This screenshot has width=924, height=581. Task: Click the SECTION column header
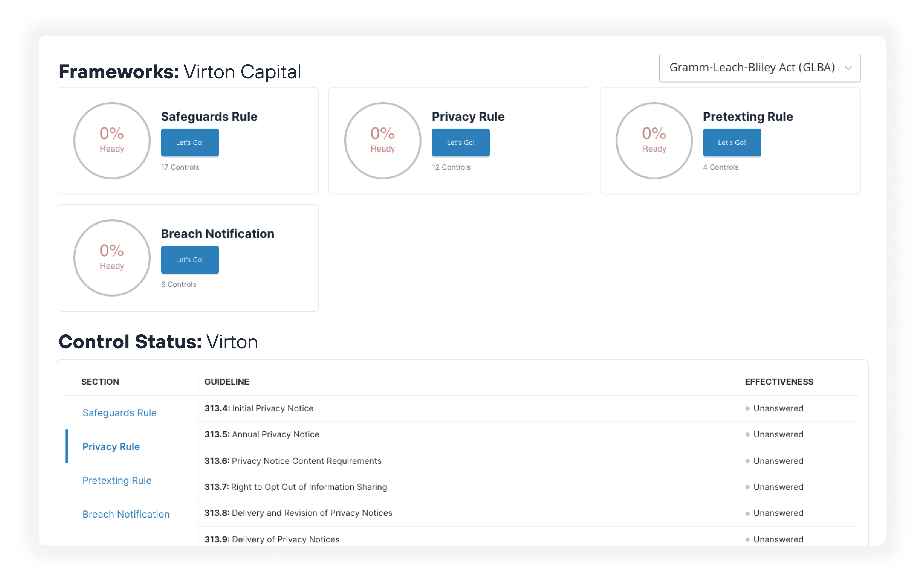coord(100,382)
